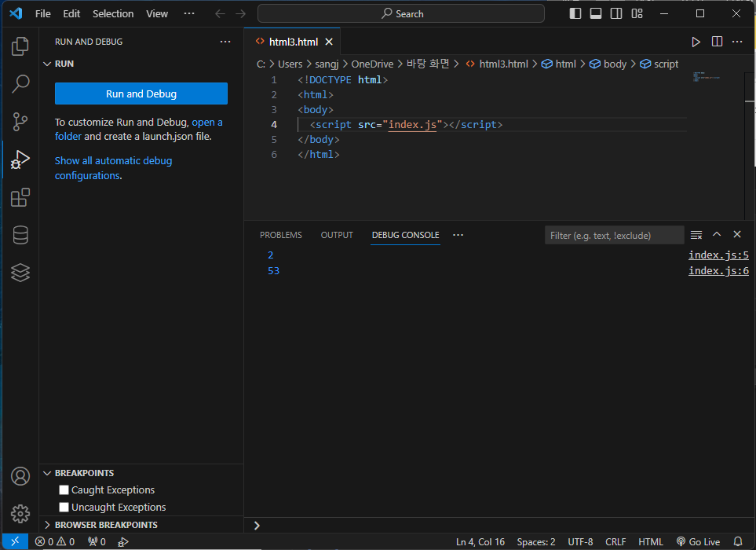Maximize the panel with the up chevron

[x=717, y=234]
